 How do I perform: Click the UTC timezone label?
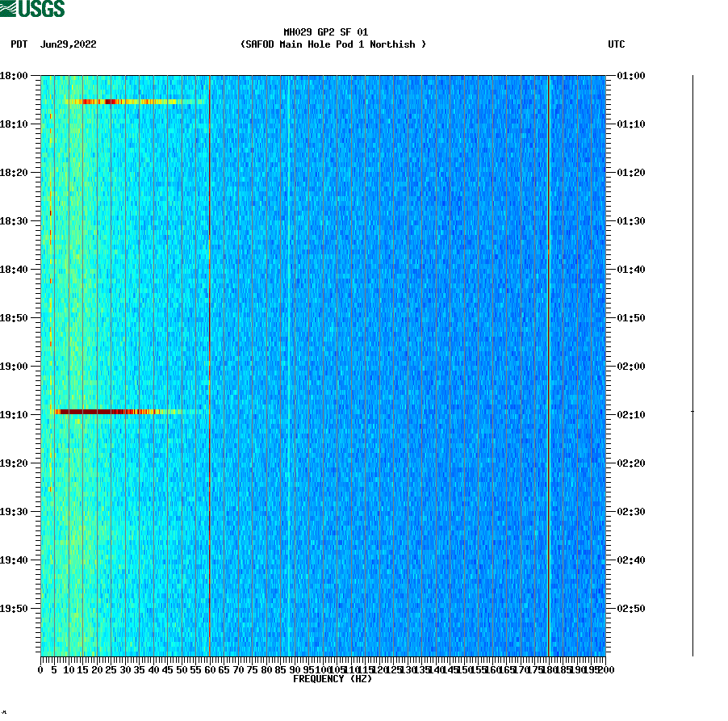(617, 45)
